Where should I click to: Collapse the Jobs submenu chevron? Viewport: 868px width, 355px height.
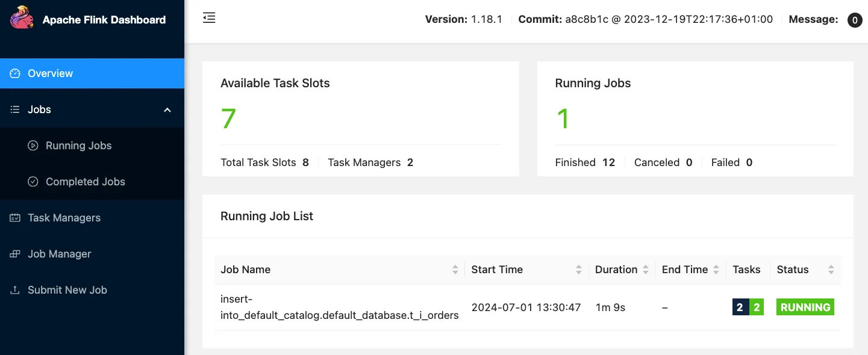tap(167, 110)
